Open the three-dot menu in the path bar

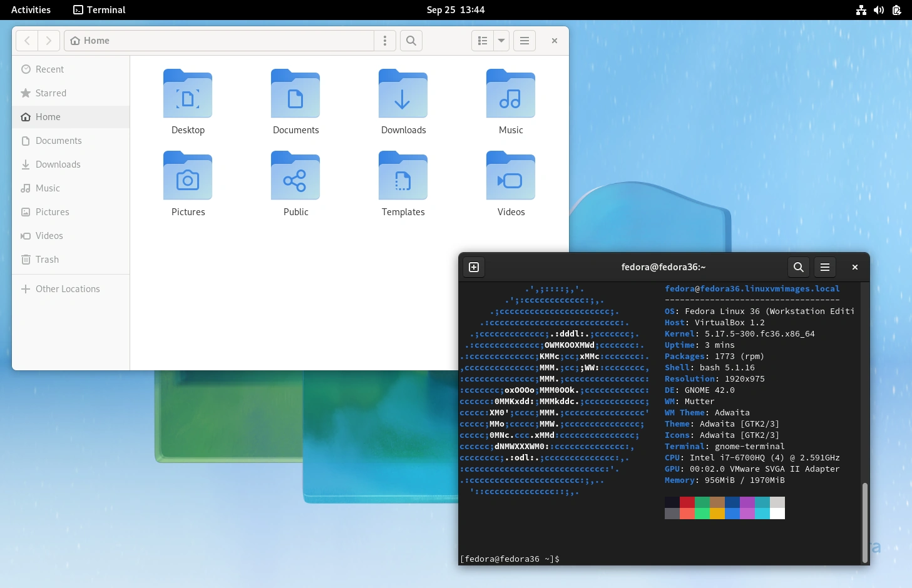384,41
